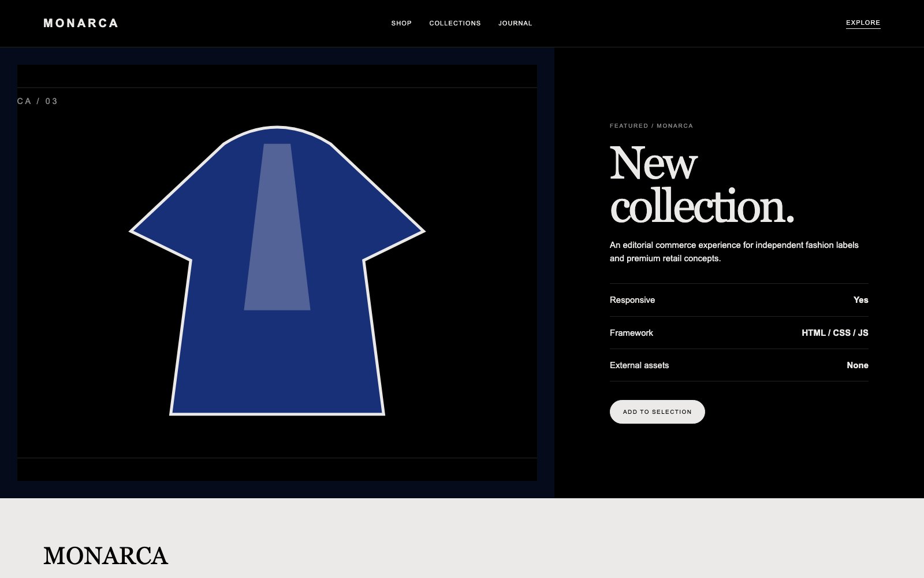Click the 'Yes' value text
This screenshot has height=578, width=924.
[860, 300]
